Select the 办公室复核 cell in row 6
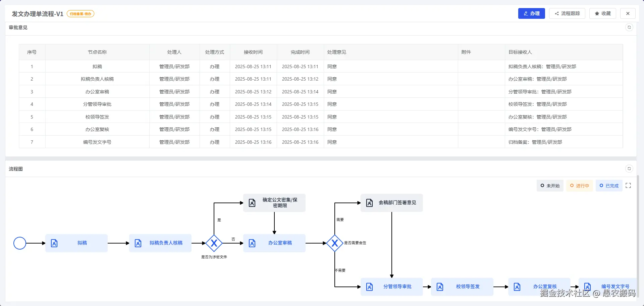Screen dimensions: 644x306 coord(97,129)
